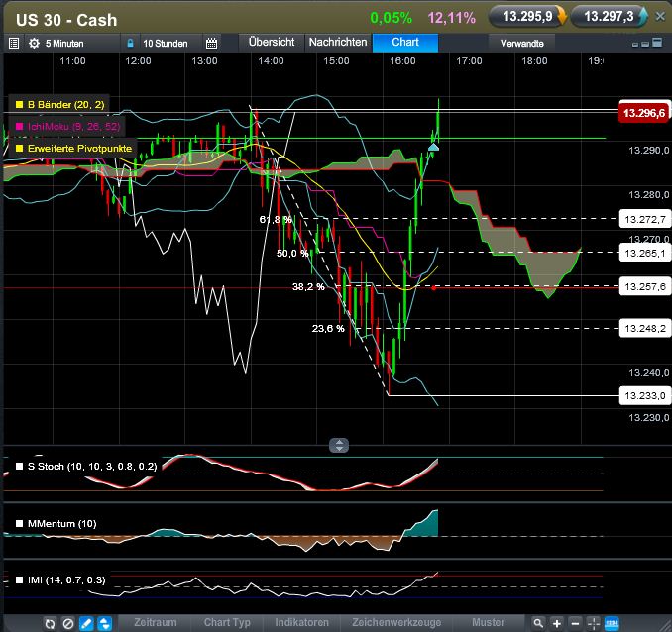Open the chart settings gear icon

(x=34, y=44)
